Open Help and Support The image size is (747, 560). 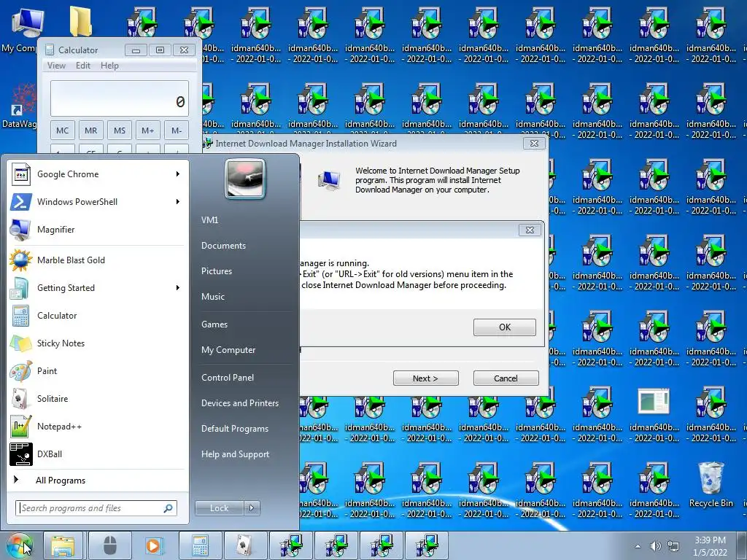(236, 454)
